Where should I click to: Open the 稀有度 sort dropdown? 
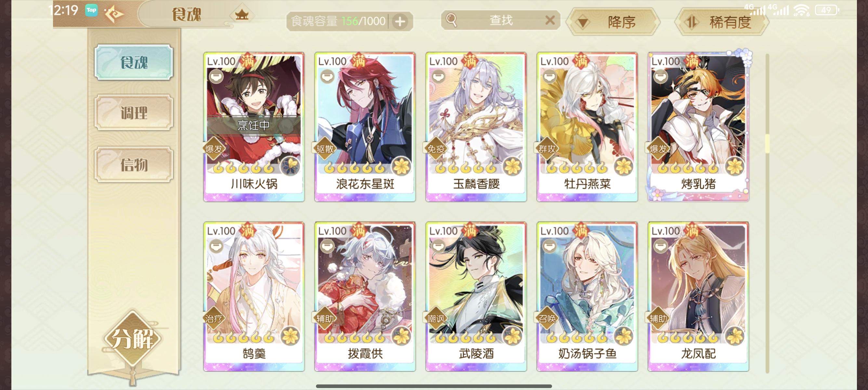pyautogui.click(x=721, y=22)
